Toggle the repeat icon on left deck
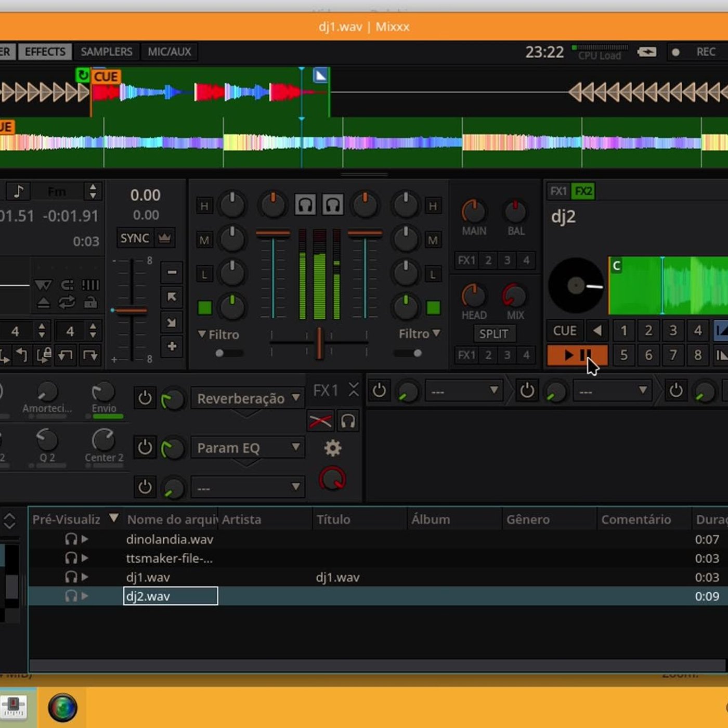The image size is (728, 728). tap(67, 303)
